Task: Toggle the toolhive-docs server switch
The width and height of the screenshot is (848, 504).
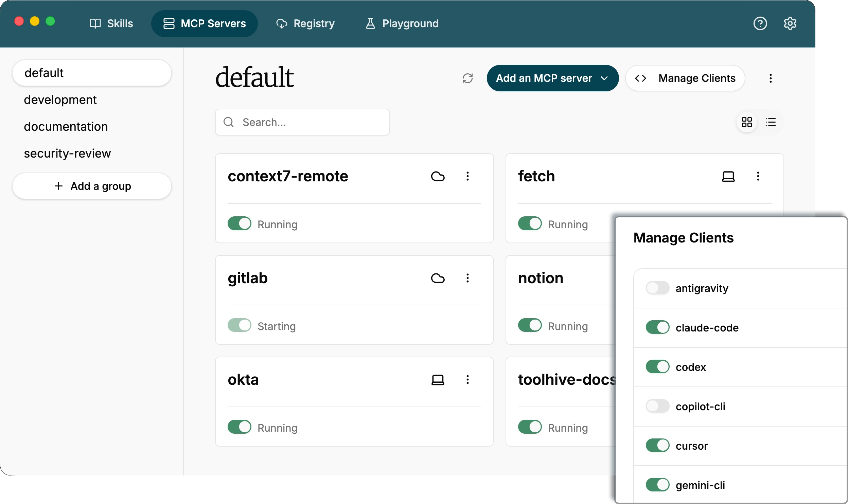Action: click(530, 427)
